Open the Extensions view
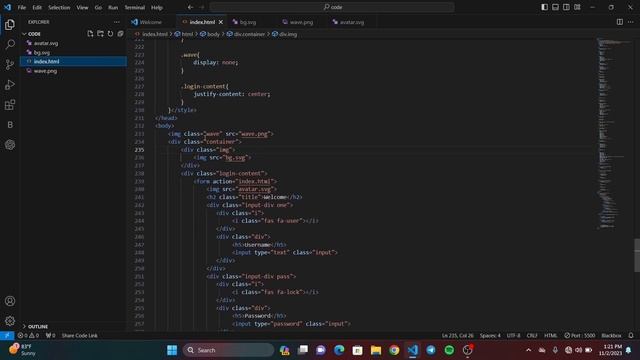640x360 pixels. click(10, 105)
